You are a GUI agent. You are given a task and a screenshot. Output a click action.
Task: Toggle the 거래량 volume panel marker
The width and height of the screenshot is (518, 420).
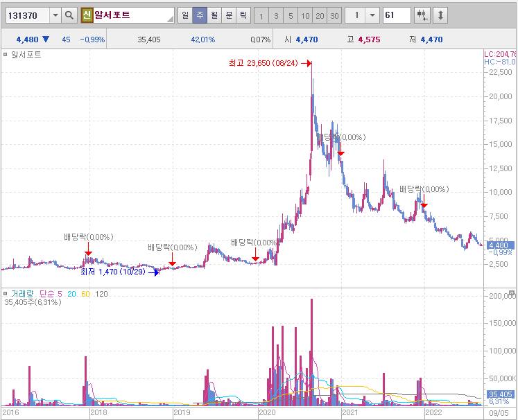(x=5, y=293)
